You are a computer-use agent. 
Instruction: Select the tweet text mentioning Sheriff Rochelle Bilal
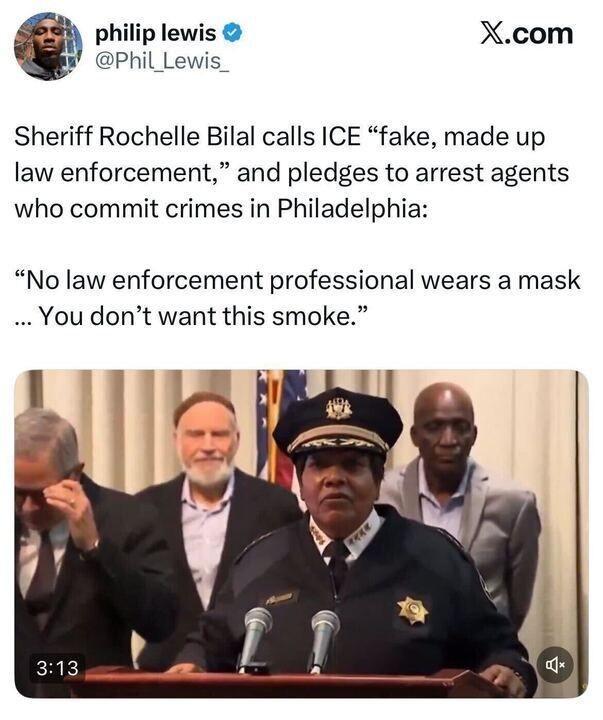click(x=292, y=173)
